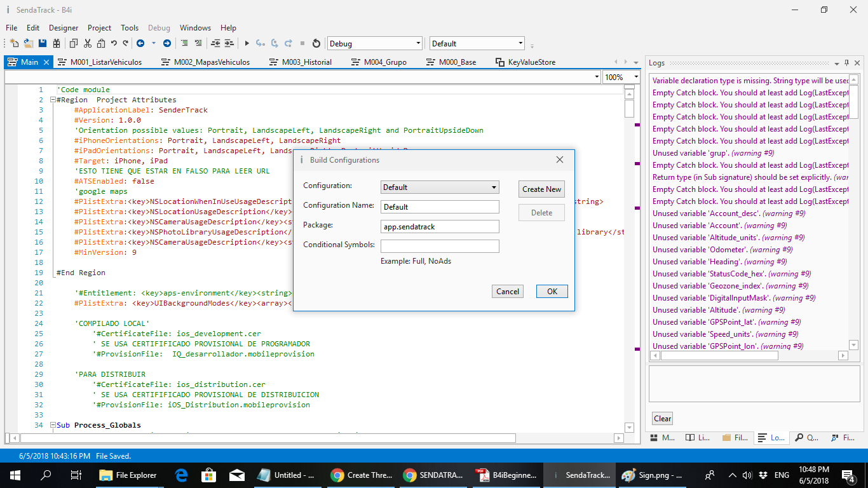The width and height of the screenshot is (868, 488).
Task: Close the Build Configurations dialog with X
Action: pos(560,160)
